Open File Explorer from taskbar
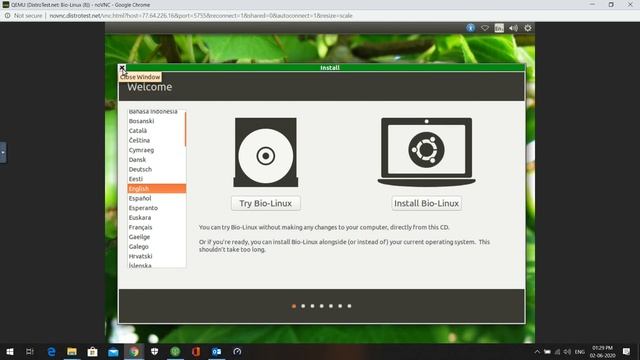This screenshot has height=360, width=640. 72,351
